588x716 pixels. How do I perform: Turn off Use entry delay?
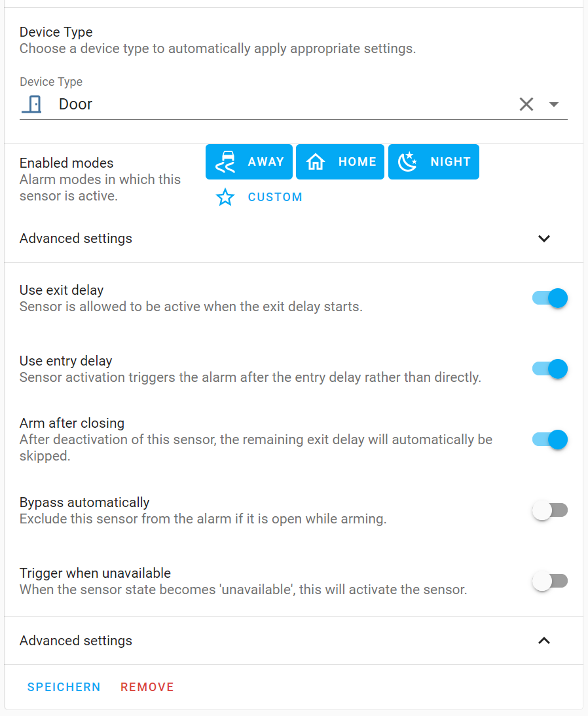click(549, 369)
